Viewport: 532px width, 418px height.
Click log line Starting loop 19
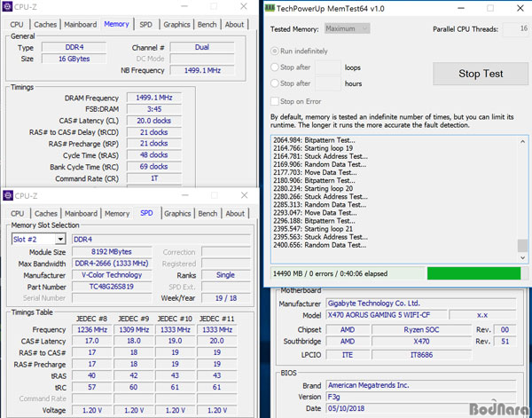pyautogui.click(x=313, y=148)
